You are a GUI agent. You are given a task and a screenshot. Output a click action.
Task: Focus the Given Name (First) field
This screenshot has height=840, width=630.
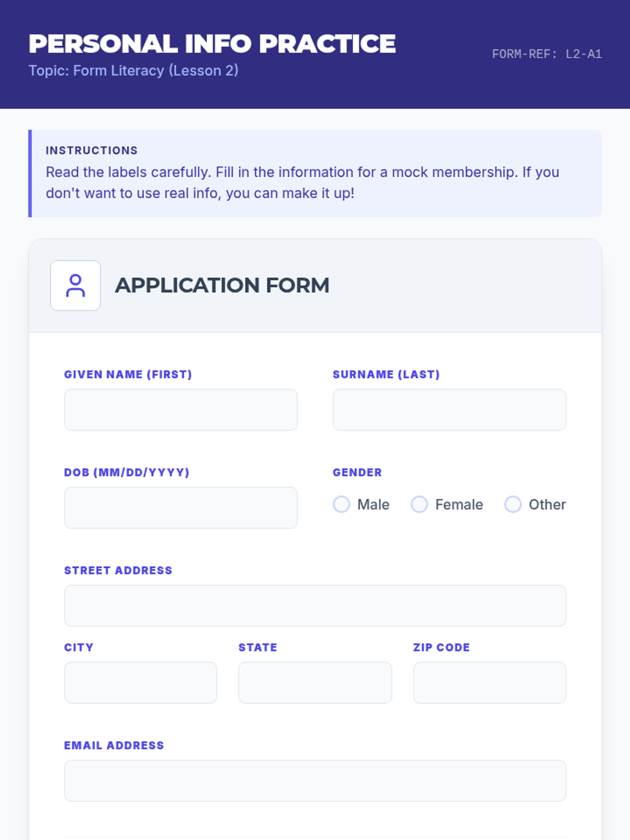pos(181,410)
